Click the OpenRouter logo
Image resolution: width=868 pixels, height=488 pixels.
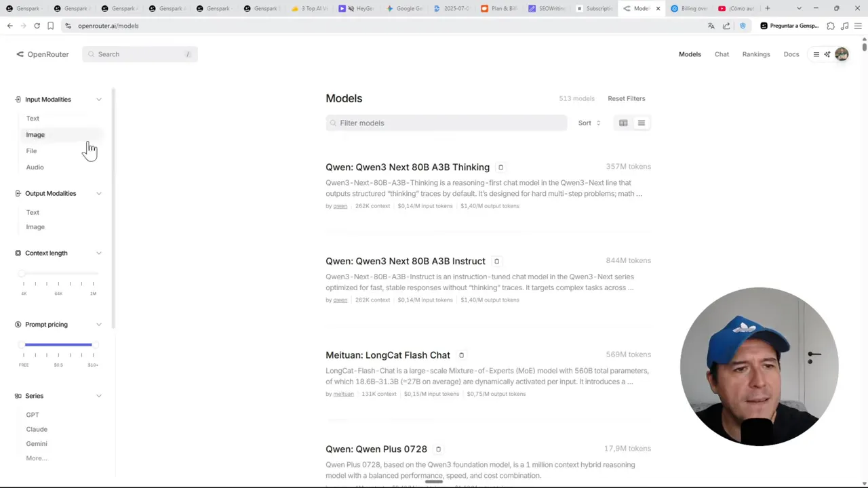click(43, 54)
